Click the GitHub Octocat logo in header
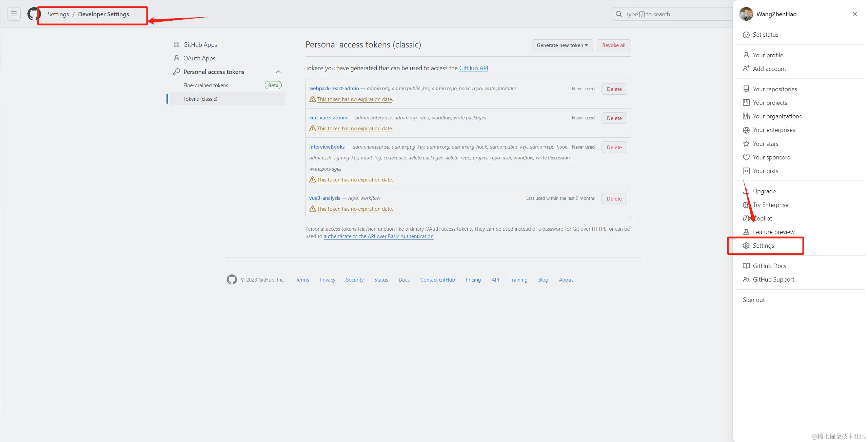The height and width of the screenshot is (442, 868). [x=33, y=14]
